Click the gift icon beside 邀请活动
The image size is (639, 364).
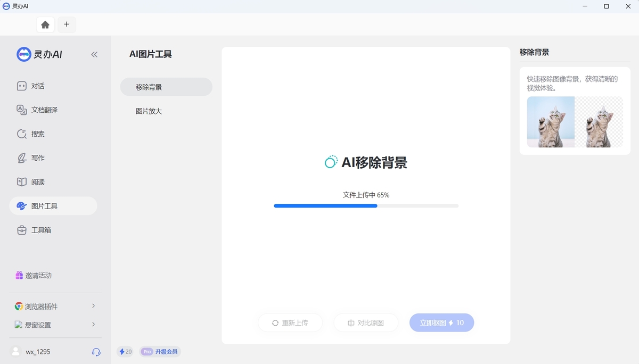tap(19, 275)
